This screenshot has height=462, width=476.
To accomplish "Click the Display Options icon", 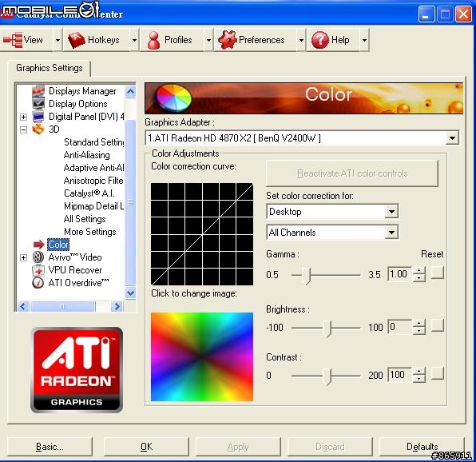I will click(38, 104).
